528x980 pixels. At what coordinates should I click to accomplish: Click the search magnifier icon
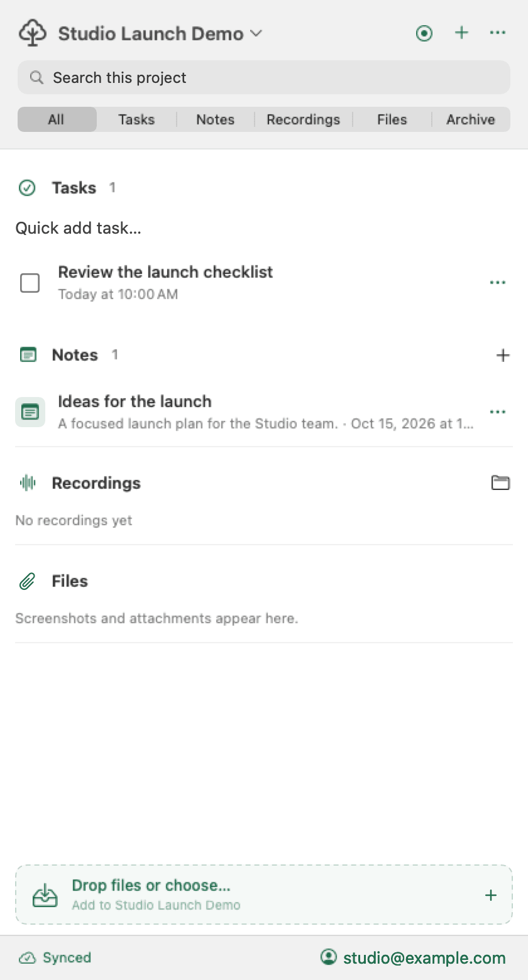pos(37,77)
